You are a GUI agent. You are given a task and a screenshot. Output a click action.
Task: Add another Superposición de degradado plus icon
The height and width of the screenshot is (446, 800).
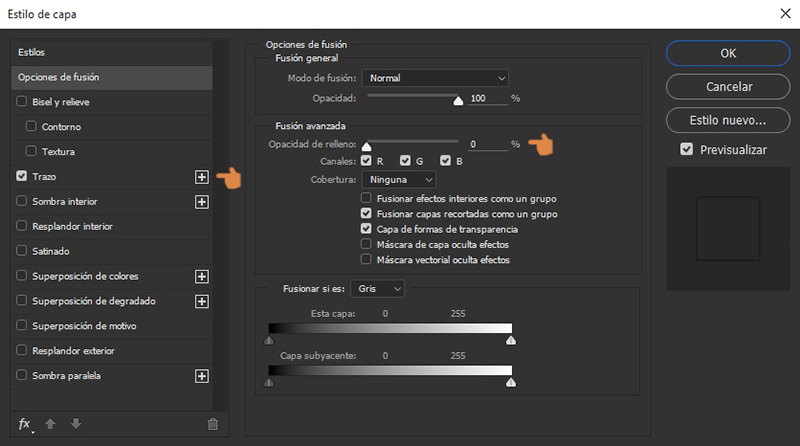pyautogui.click(x=202, y=301)
